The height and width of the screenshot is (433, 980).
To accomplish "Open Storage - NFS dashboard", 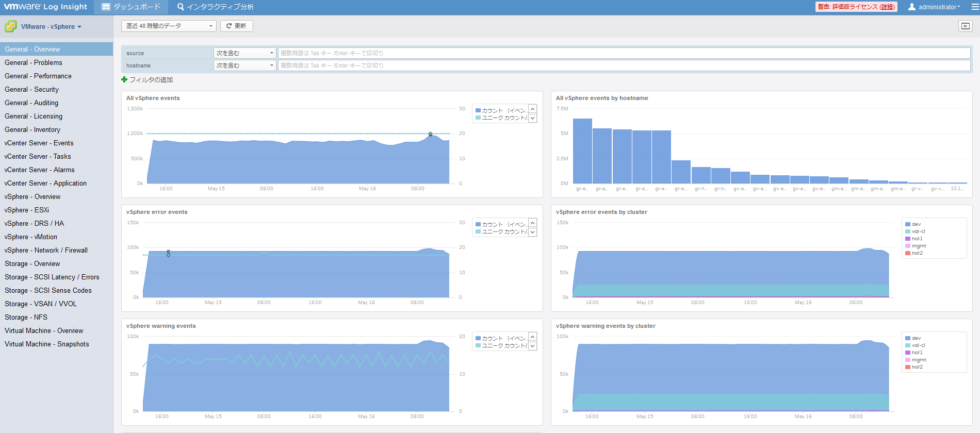I will 57,317.
